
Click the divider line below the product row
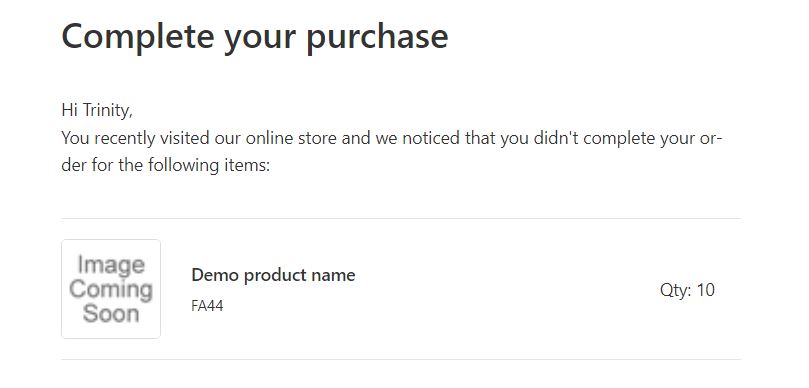pyautogui.click(x=401, y=360)
